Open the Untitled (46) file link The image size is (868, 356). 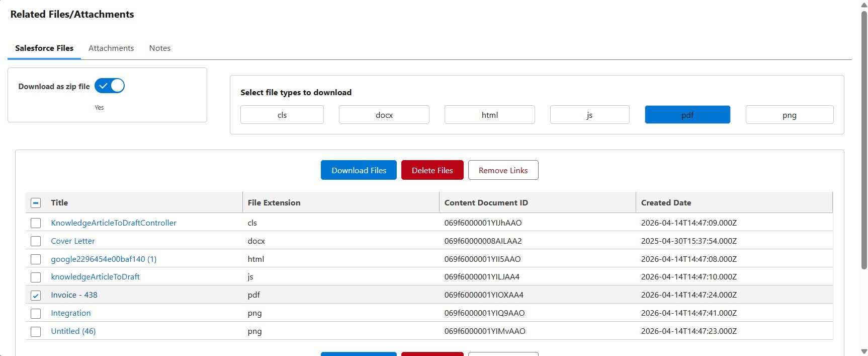pos(73,331)
